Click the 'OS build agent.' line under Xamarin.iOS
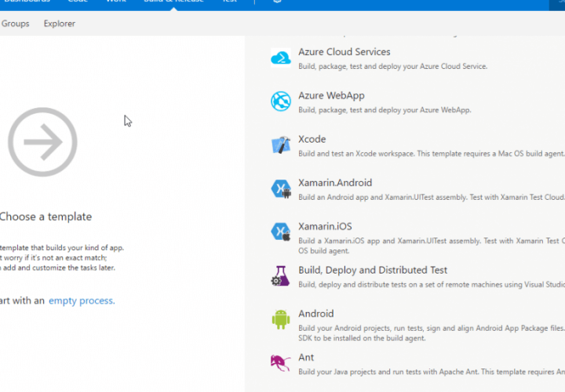The image size is (565, 392). coord(323,251)
